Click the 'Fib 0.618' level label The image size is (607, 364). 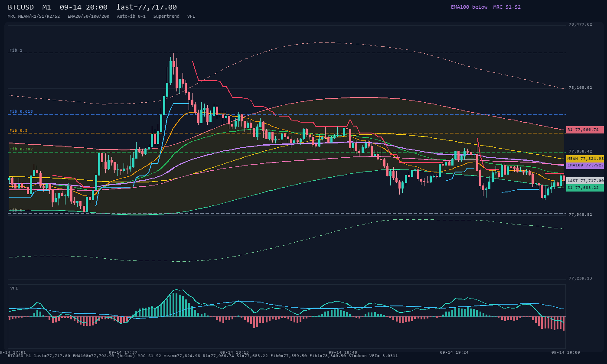21,111
